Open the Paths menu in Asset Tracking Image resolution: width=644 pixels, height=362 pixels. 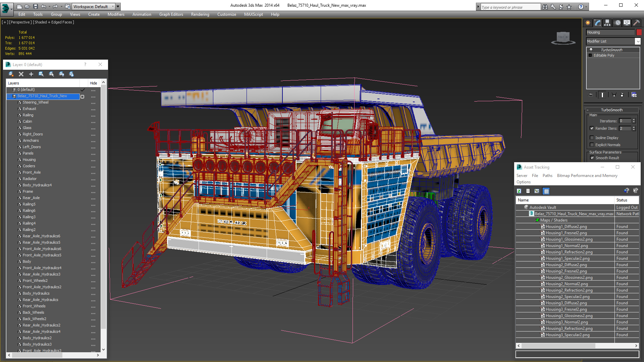point(547,176)
